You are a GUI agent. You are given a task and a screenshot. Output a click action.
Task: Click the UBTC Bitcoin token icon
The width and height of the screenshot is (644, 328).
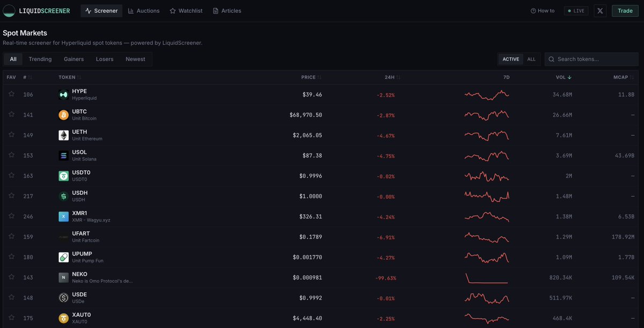point(63,115)
